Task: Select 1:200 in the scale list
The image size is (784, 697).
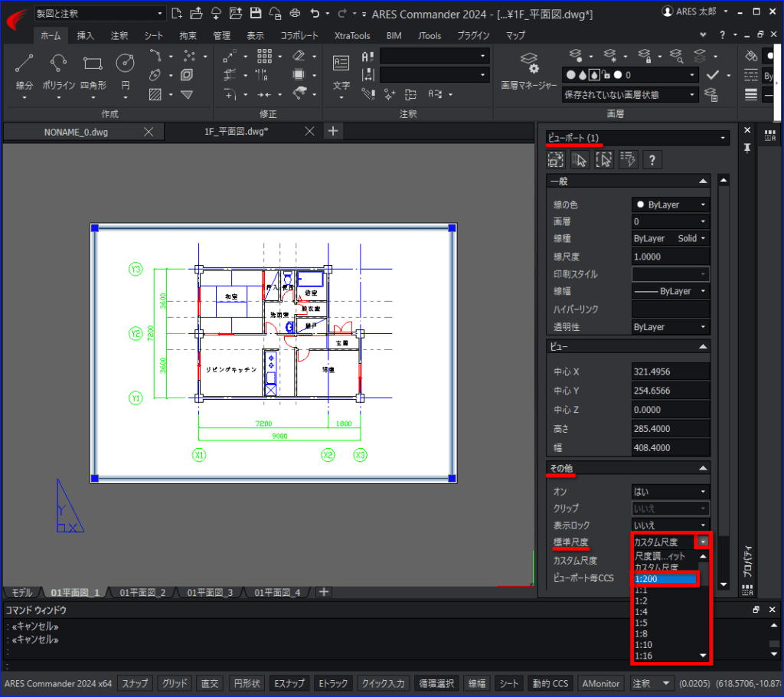Action: (x=665, y=579)
